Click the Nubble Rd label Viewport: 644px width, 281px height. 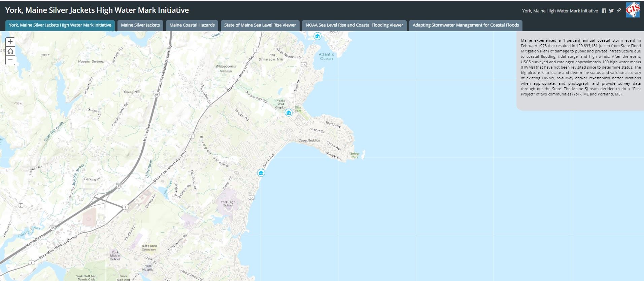(x=333, y=155)
